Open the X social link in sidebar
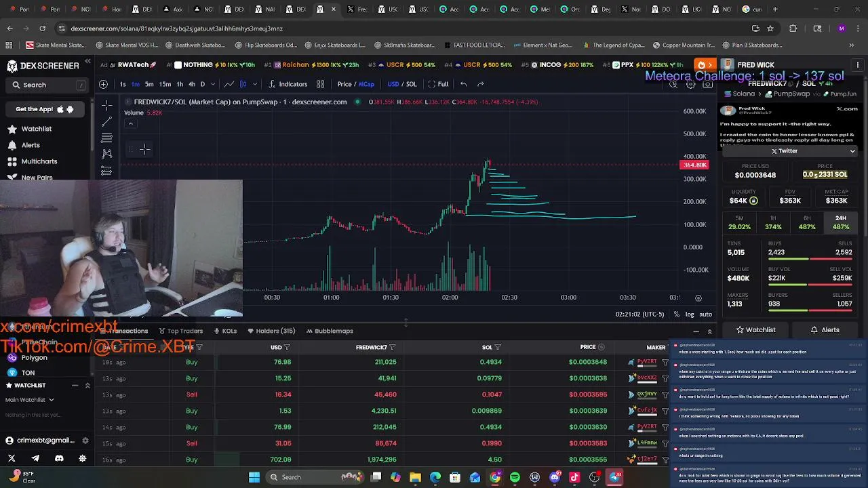This screenshot has height=488, width=868. click(12, 459)
